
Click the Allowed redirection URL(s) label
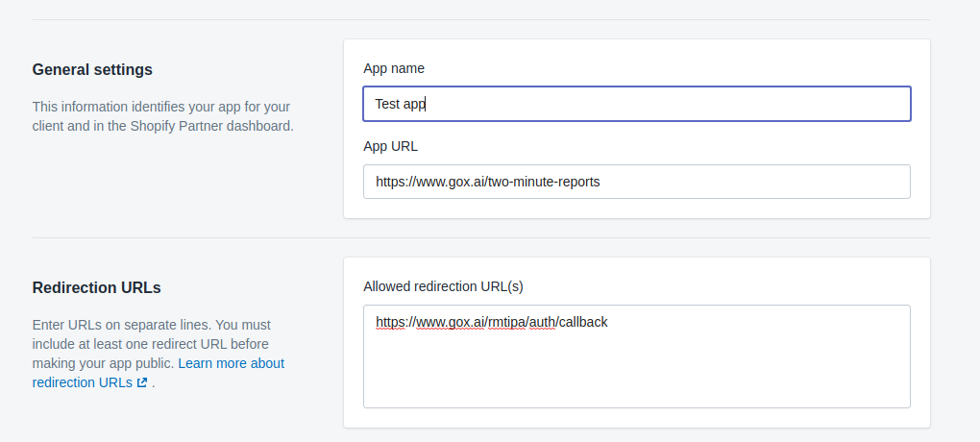pos(443,286)
